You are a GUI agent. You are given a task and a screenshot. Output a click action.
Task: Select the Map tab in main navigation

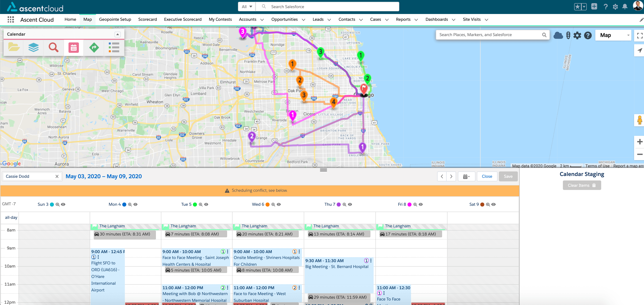tap(87, 19)
